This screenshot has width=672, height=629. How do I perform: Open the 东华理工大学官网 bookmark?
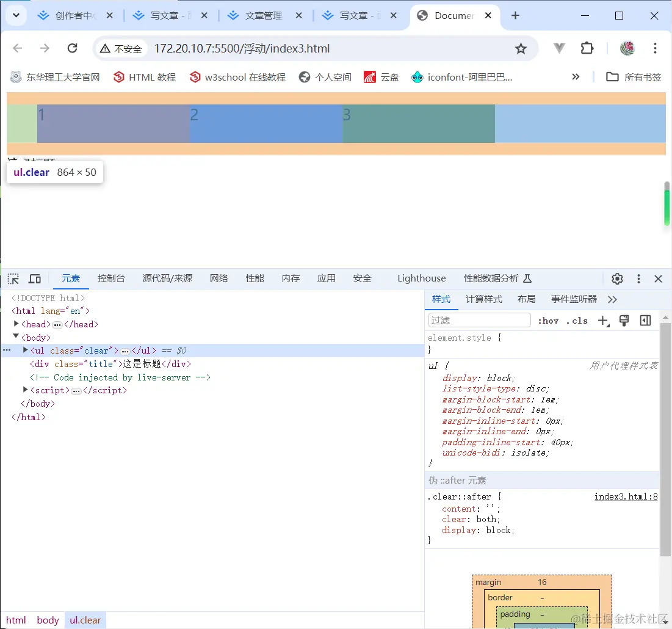point(55,77)
